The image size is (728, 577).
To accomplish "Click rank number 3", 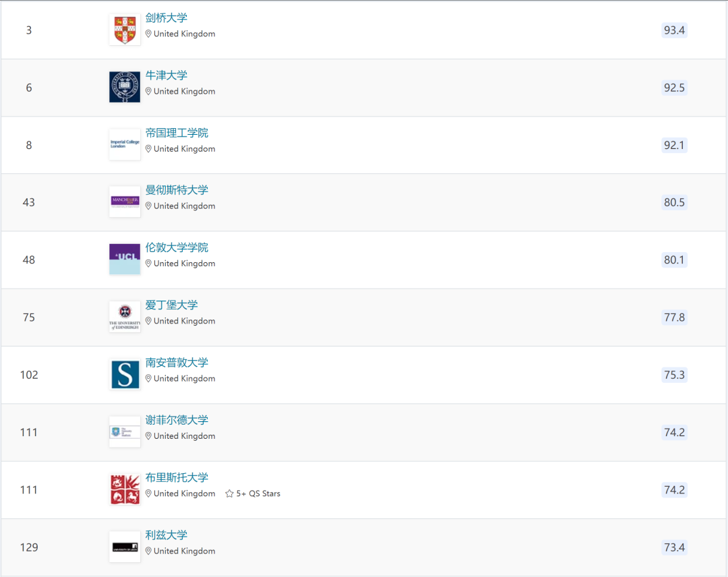I will (29, 30).
